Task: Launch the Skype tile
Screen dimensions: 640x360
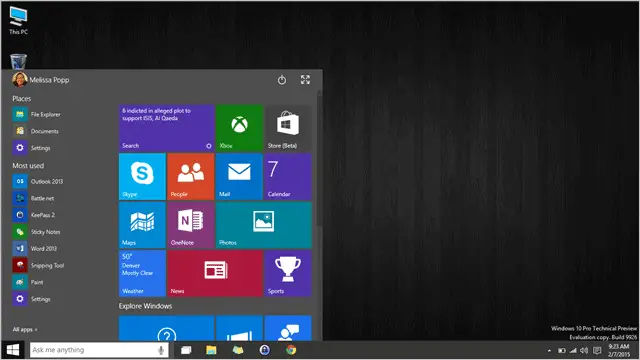Action: [142, 176]
